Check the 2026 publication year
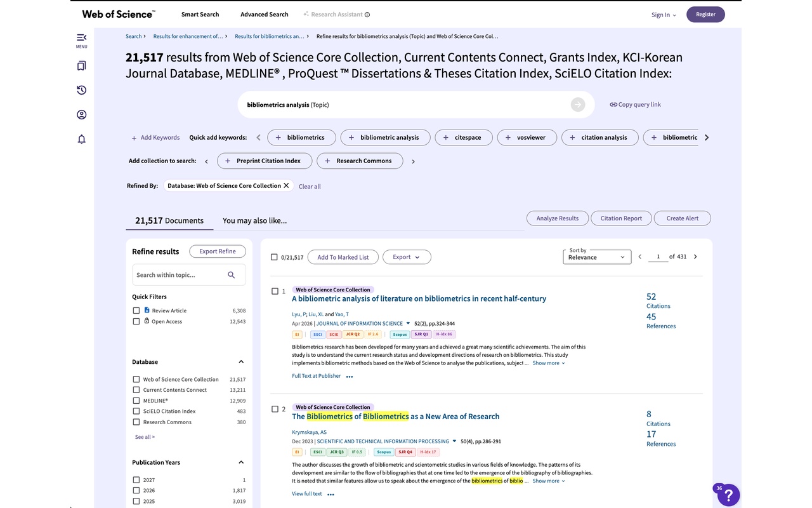The height and width of the screenshot is (508, 812). click(136, 491)
